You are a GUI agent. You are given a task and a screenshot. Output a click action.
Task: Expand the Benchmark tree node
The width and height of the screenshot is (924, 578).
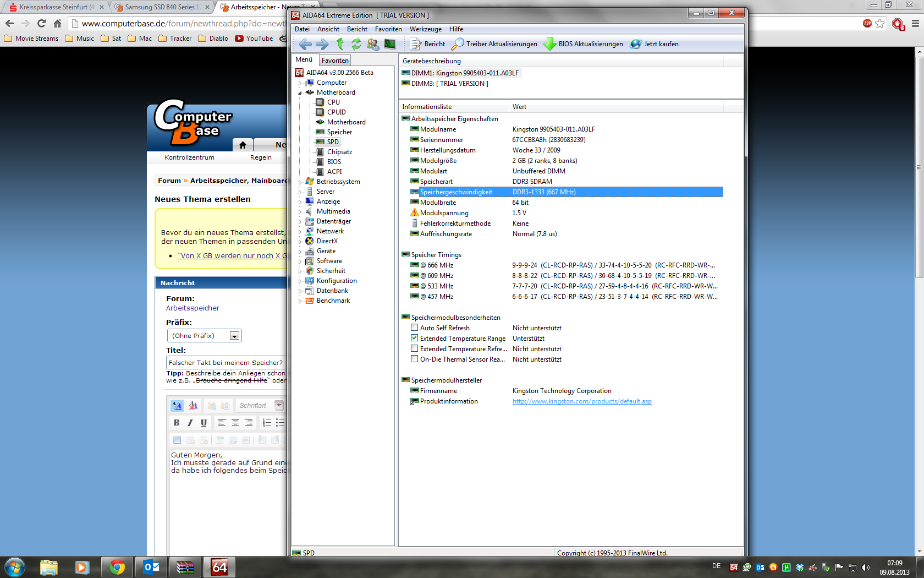click(x=300, y=301)
